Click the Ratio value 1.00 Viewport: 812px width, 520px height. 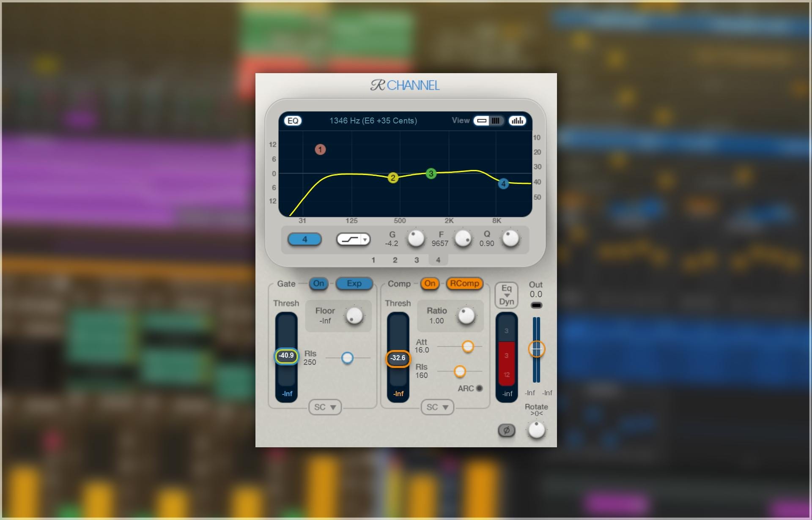click(x=436, y=321)
